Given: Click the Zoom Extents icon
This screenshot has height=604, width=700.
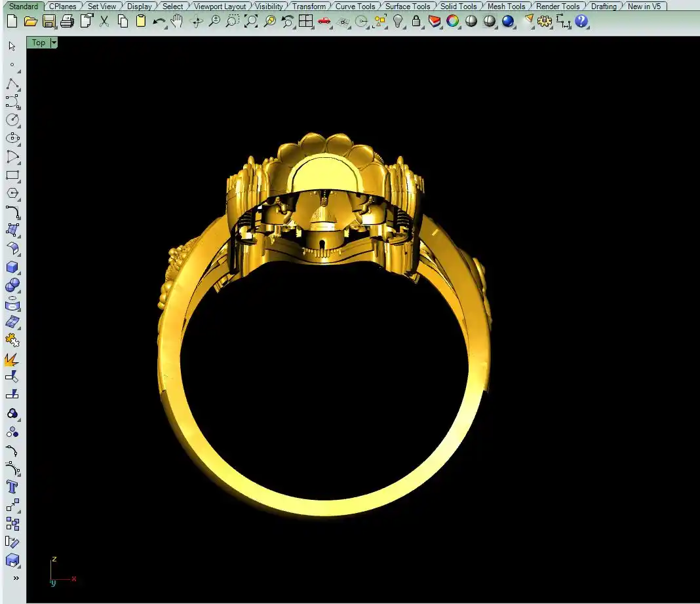Looking at the screenshot, I should coord(251,21).
